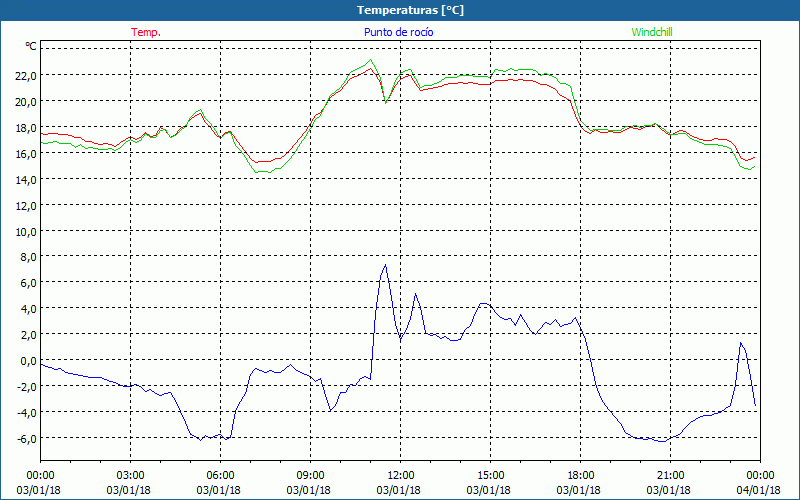Click the dew point peak near 11:30
Viewport: 800px width, 500px height.
pos(385,265)
